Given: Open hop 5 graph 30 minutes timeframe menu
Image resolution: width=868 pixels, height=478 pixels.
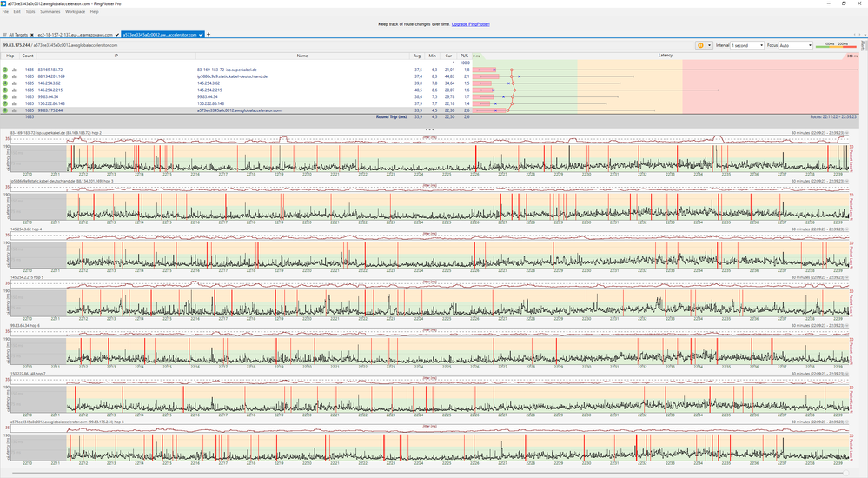Looking at the screenshot, I should click(x=847, y=277).
